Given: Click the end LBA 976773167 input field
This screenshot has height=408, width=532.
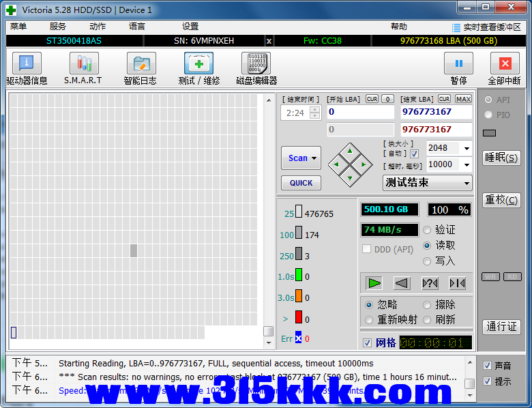Looking at the screenshot, I should 437,112.
